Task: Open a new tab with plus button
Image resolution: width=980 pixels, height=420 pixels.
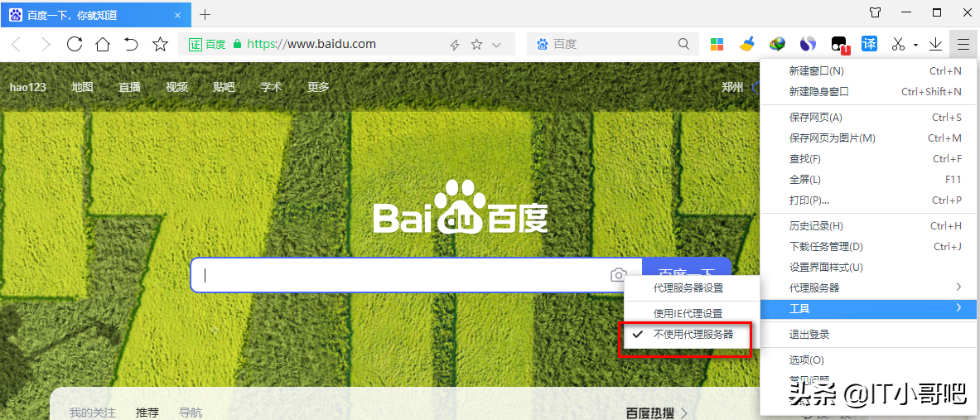Action: tap(205, 14)
